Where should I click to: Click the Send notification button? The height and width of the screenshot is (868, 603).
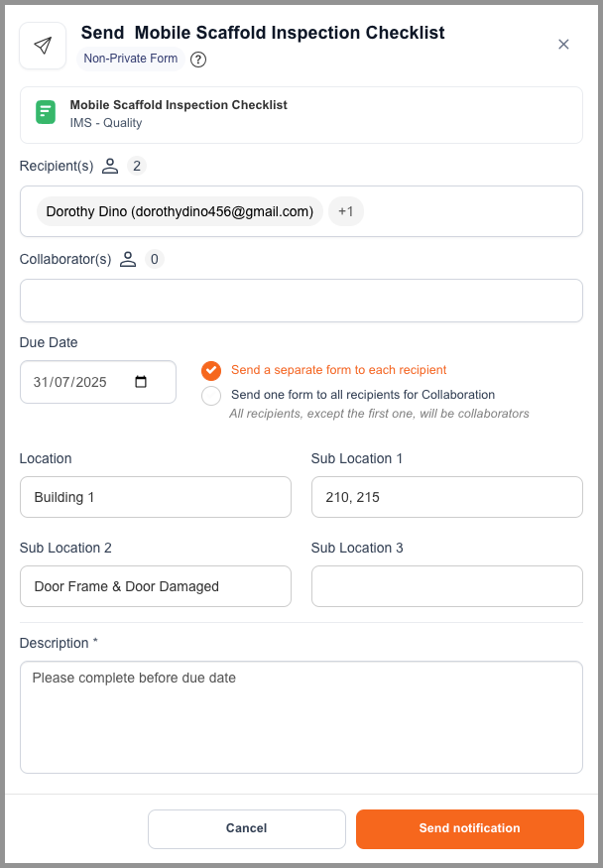click(470, 828)
